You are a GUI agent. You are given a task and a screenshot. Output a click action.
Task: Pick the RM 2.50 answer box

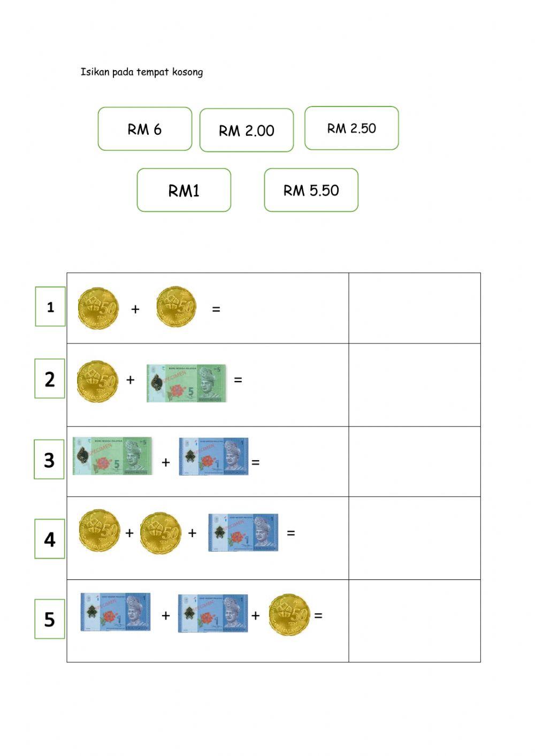351,128
